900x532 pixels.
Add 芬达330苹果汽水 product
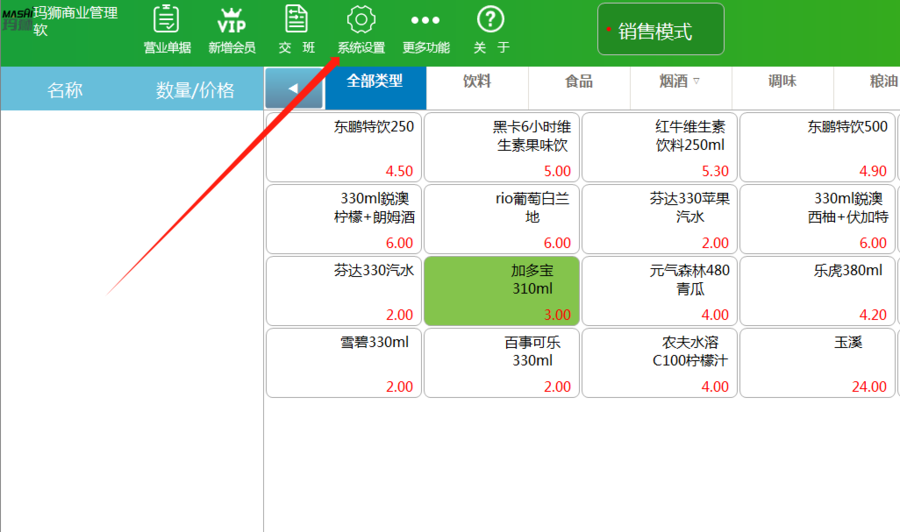pyautogui.click(x=660, y=219)
